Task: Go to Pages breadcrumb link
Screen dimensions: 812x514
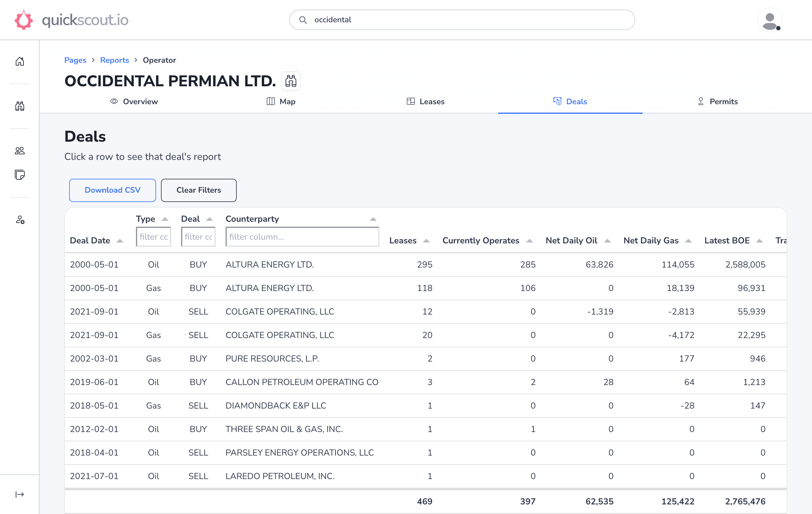Action: (x=75, y=60)
